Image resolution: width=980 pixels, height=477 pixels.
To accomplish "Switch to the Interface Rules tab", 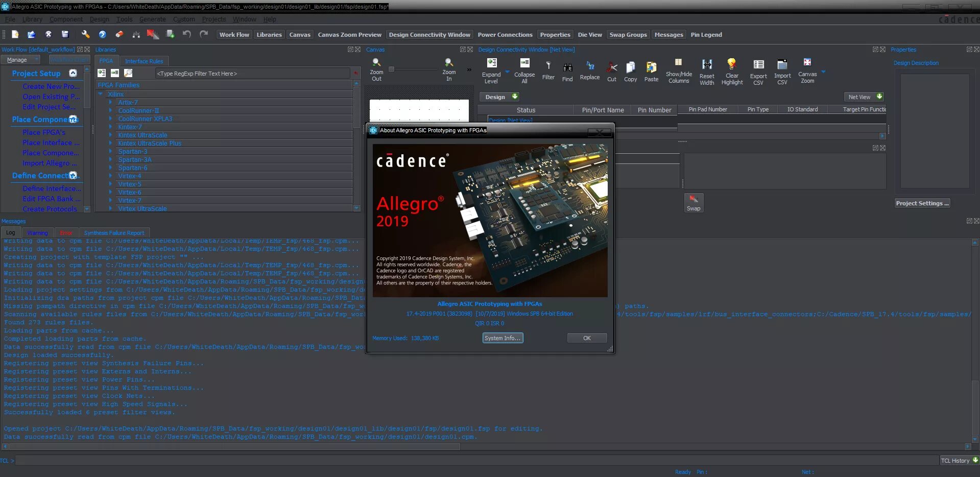I will click(x=144, y=61).
